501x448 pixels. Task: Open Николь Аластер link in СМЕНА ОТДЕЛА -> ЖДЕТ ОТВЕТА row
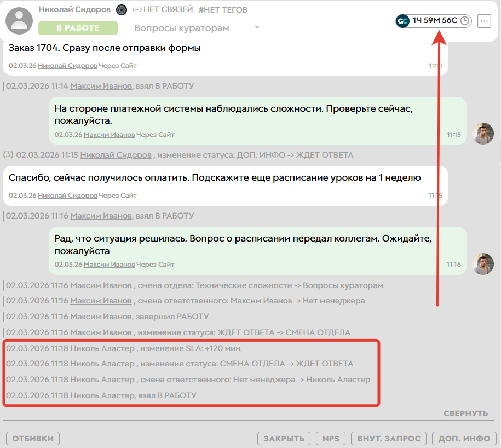[x=102, y=364]
